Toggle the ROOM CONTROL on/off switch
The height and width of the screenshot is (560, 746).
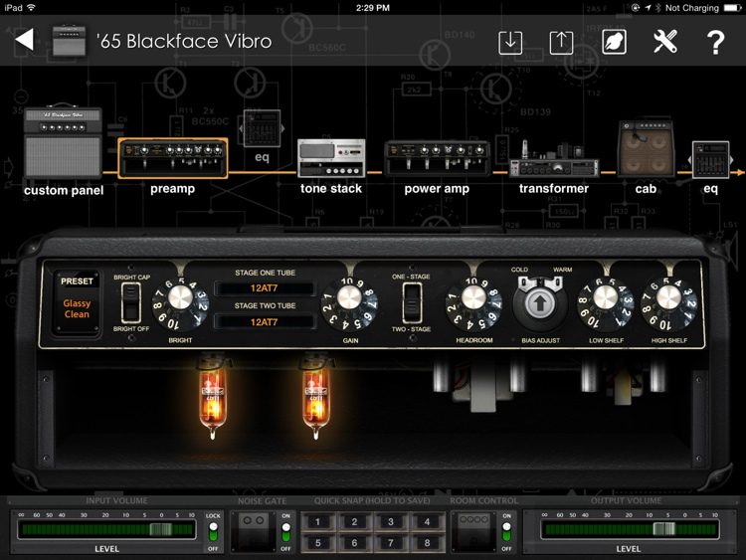tap(506, 532)
